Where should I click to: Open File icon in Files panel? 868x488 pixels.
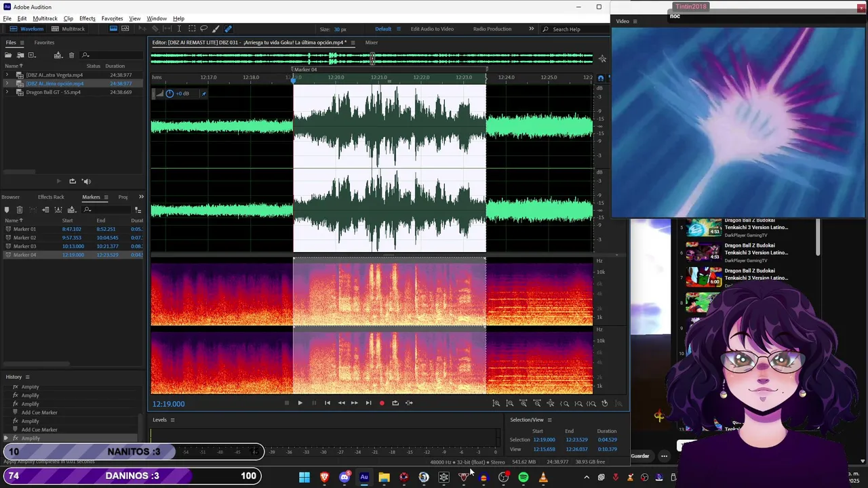click(x=8, y=55)
